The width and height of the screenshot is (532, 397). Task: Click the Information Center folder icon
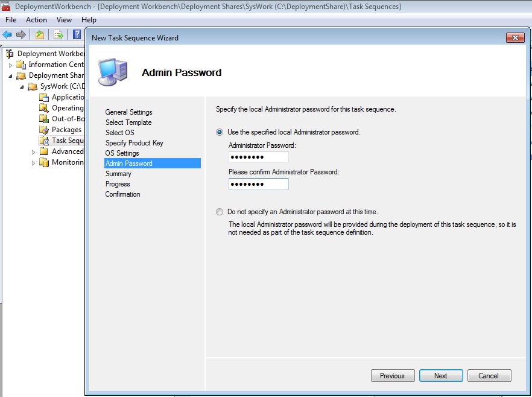(21, 65)
